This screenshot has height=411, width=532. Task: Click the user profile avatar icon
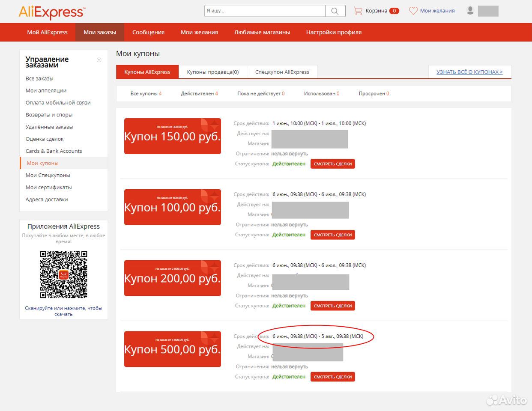coord(470,11)
